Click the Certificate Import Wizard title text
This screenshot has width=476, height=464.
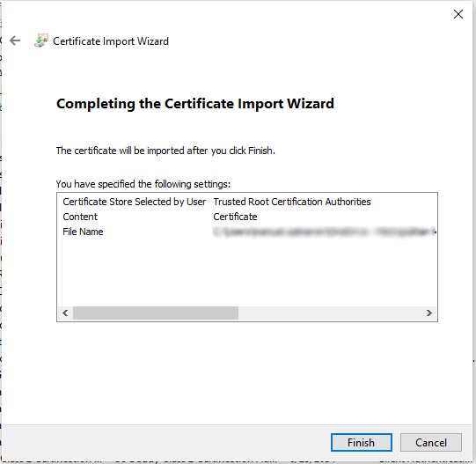[x=111, y=41]
